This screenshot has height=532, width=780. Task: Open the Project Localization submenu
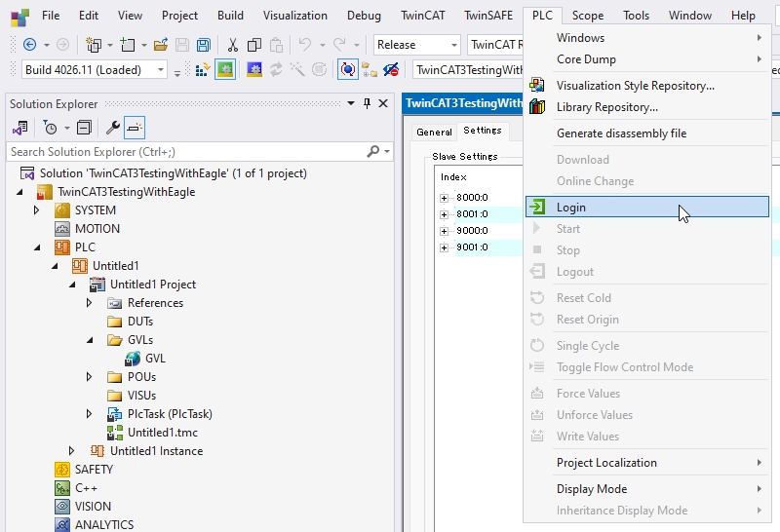(647, 463)
